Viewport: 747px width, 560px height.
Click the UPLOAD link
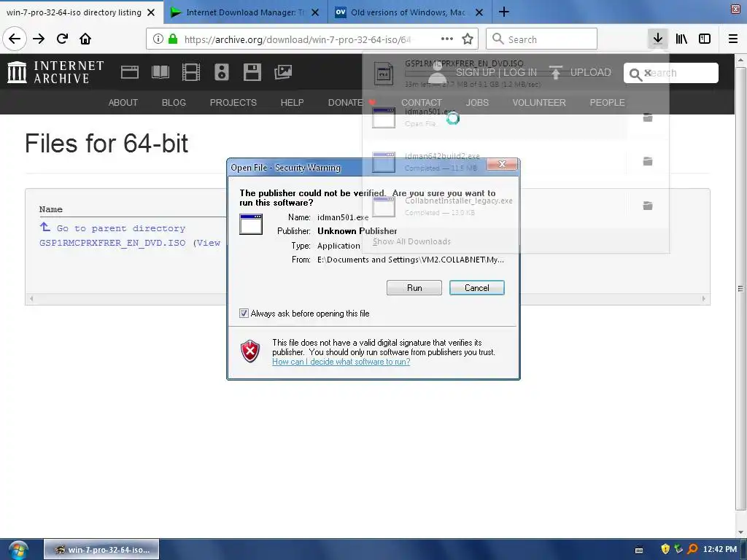point(580,72)
